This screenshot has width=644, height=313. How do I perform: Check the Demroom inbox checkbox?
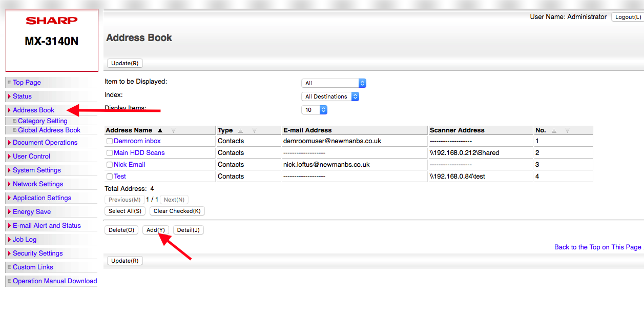[x=110, y=141]
